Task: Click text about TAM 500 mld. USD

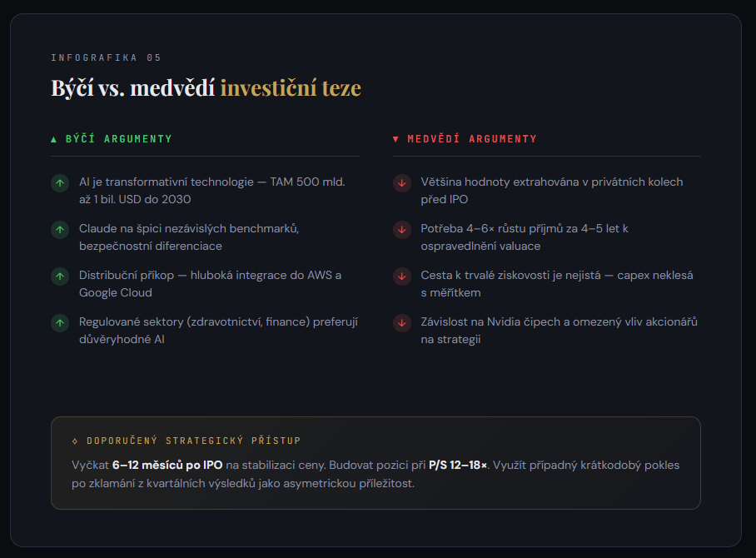Action: coord(211,191)
